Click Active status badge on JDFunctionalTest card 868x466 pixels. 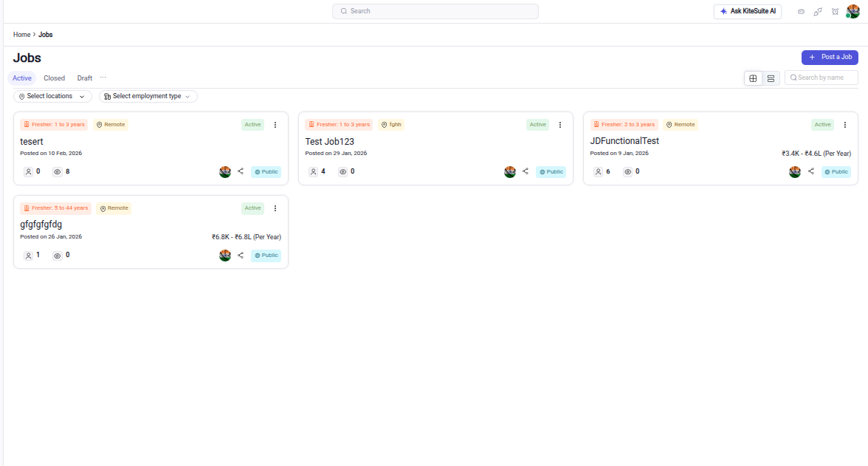tap(822, 125)
